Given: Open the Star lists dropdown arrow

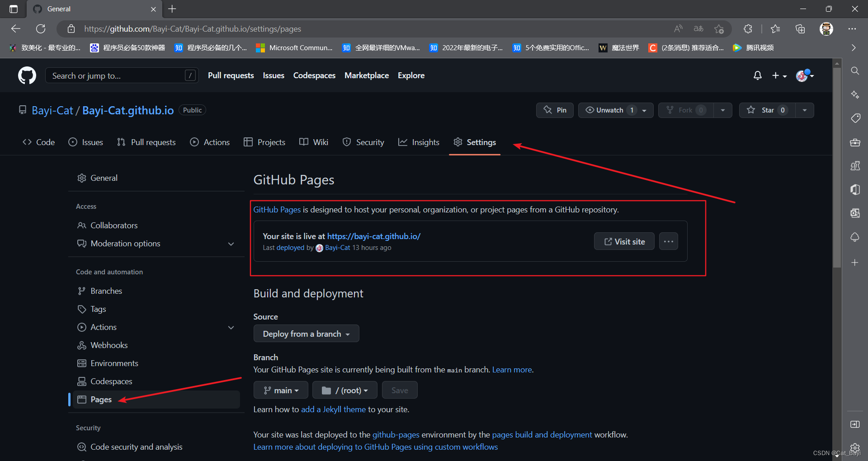Looking at the screenshot, I should [x=805, y=110].
